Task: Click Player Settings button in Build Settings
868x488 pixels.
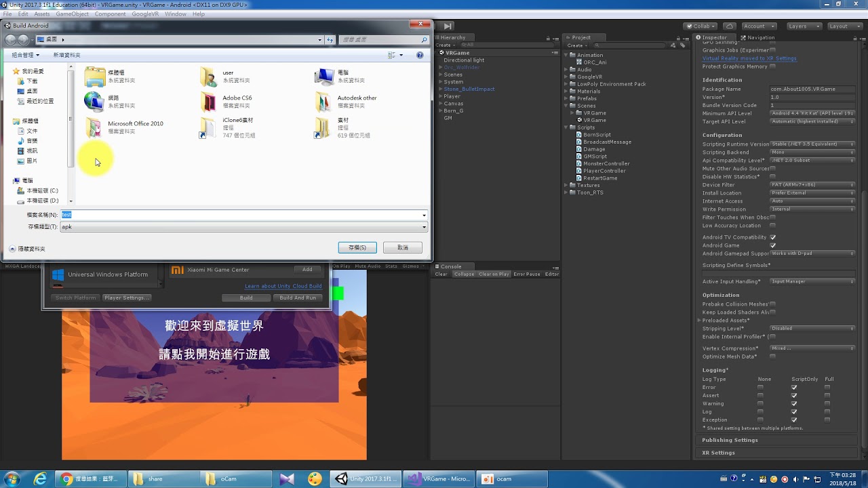Action: [126, 298]
